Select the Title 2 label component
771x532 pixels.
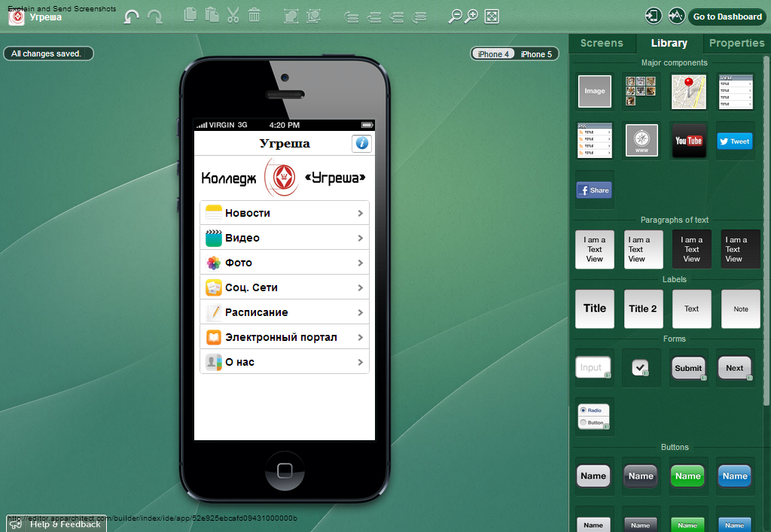[643, 309]
